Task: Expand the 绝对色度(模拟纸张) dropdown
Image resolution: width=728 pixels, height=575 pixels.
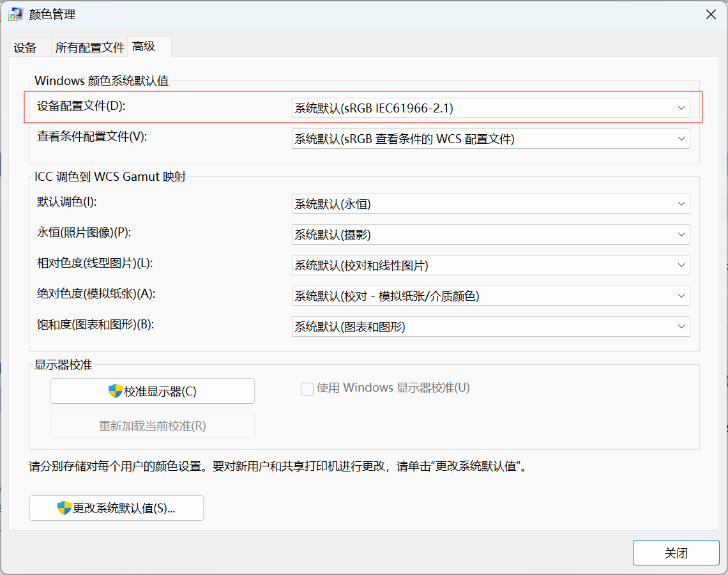Action: click(490, 296)
